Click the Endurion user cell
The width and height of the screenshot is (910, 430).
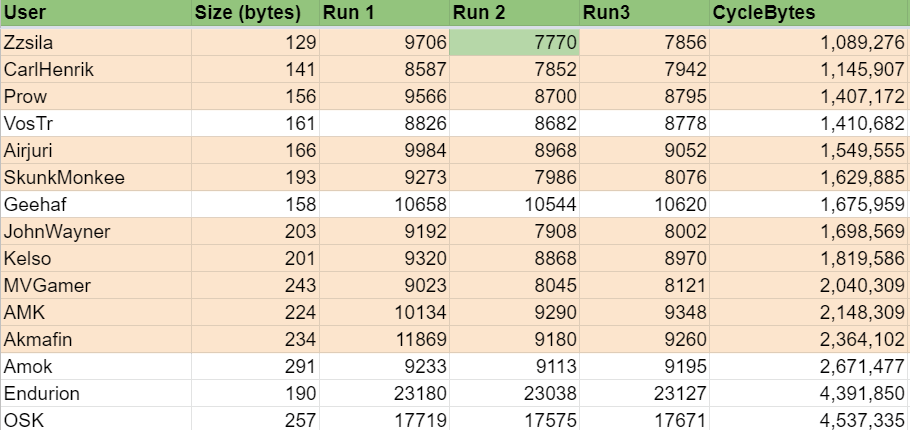(96, 394)
